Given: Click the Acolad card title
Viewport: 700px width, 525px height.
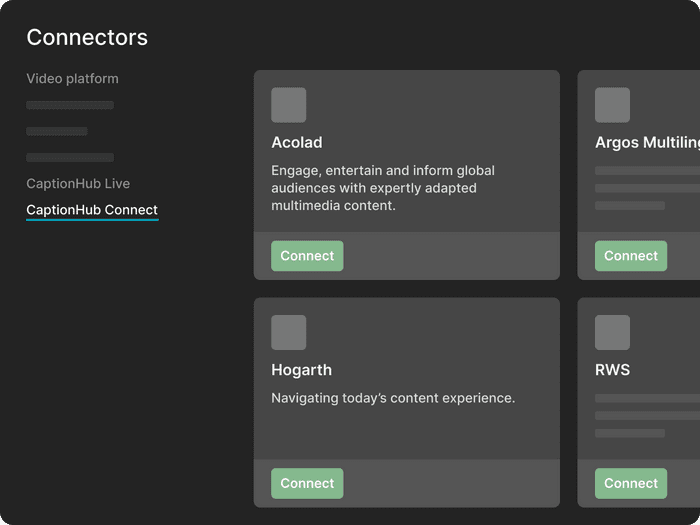Looking at the screenshot, I should coord(297,142).
